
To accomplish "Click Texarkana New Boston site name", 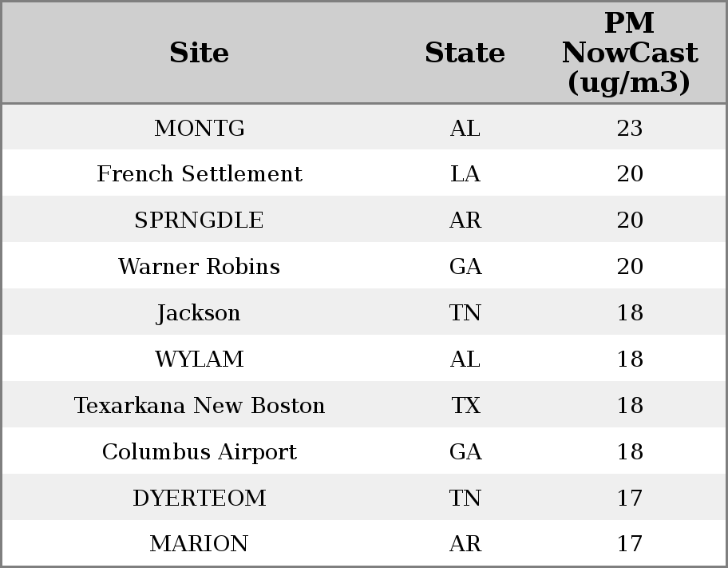I will coord(200,405).
